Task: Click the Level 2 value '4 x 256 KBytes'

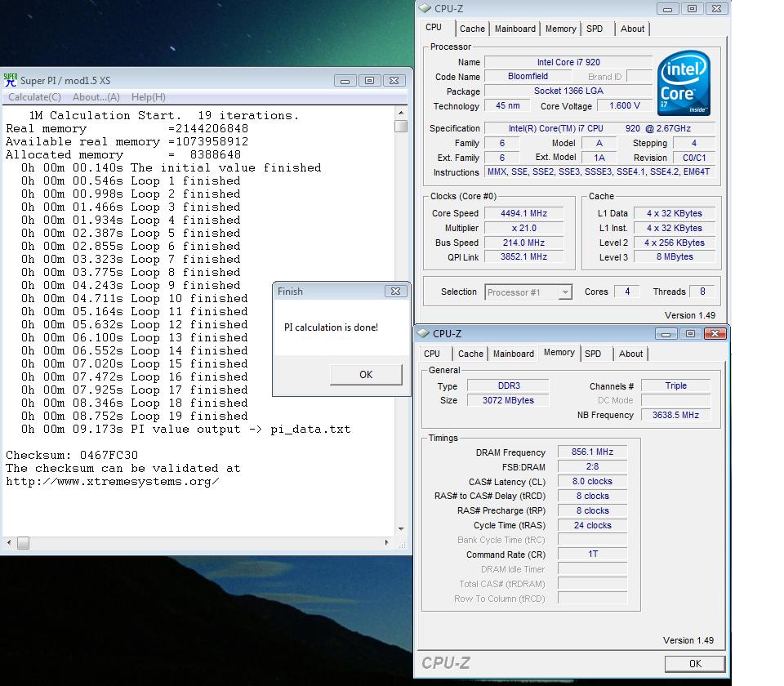Action: [675, 243]
